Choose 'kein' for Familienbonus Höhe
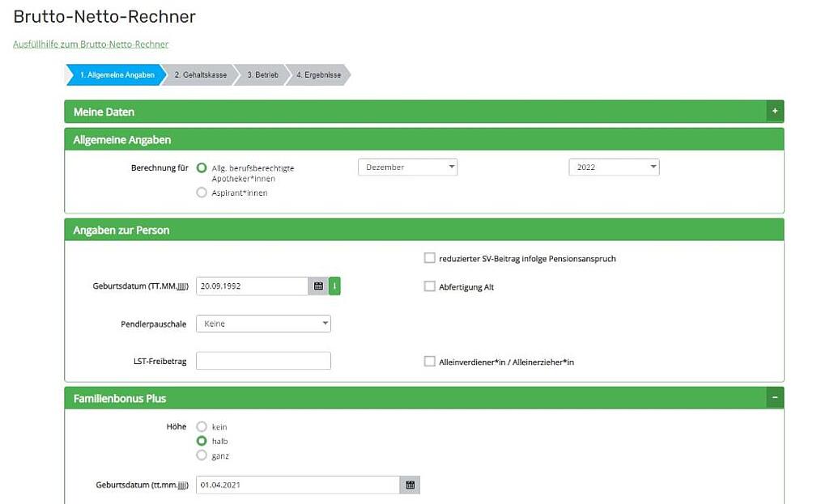Viewport: 834px width, 504px height. tap(202, 427)
